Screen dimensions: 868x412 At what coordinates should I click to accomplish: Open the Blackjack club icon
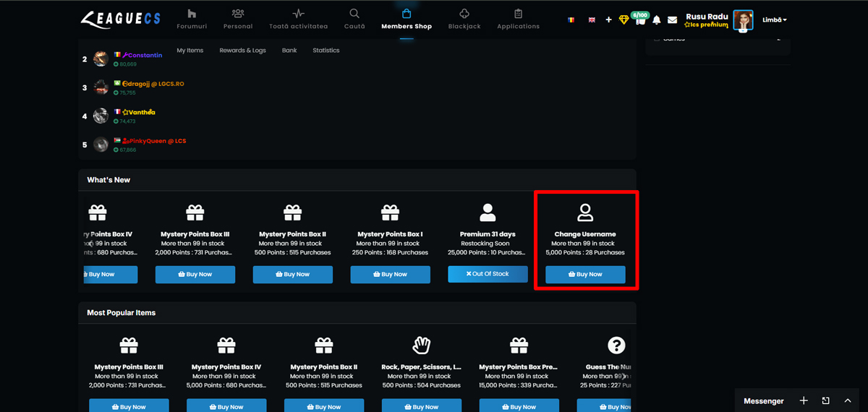tap(464, 14)
